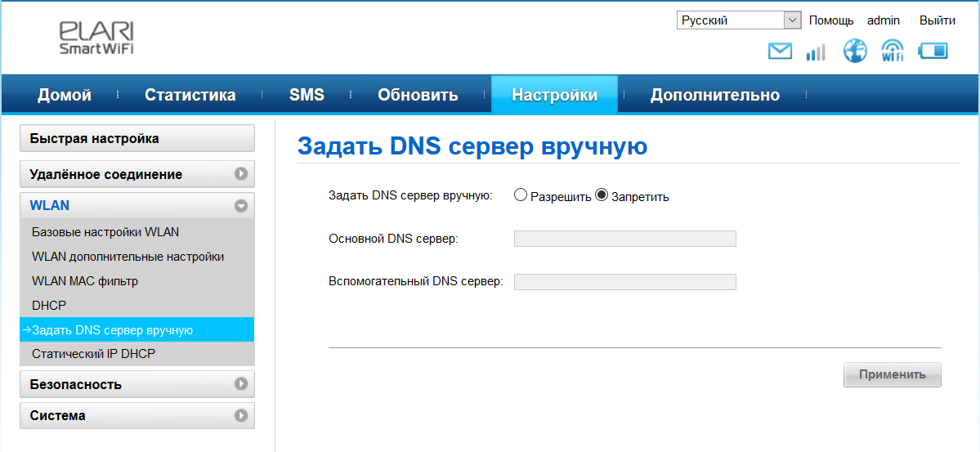This screenshot has height=452, width=980.
Task: Click the Основной DNS сервер field
Action: 624,239
